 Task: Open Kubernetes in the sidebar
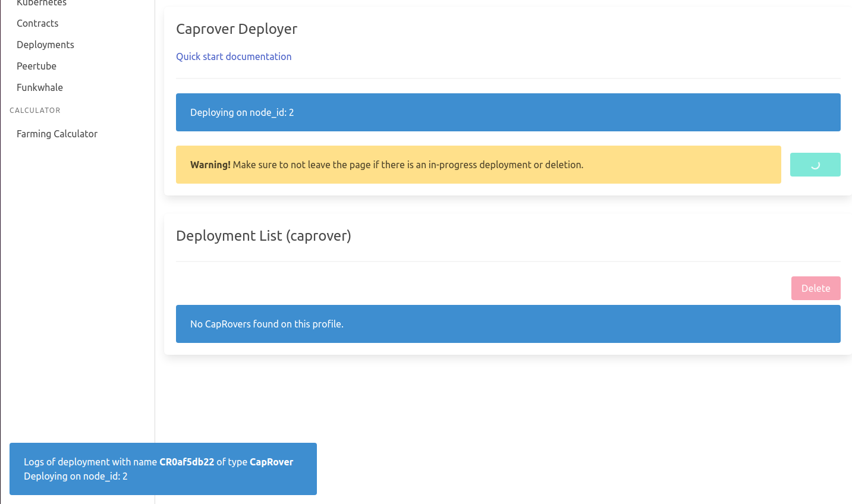coord(42,3)
